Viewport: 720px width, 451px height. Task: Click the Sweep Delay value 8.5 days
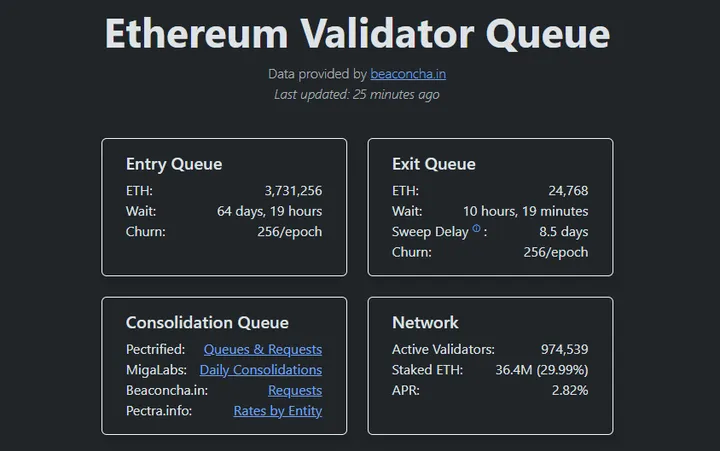coord(563,232)
